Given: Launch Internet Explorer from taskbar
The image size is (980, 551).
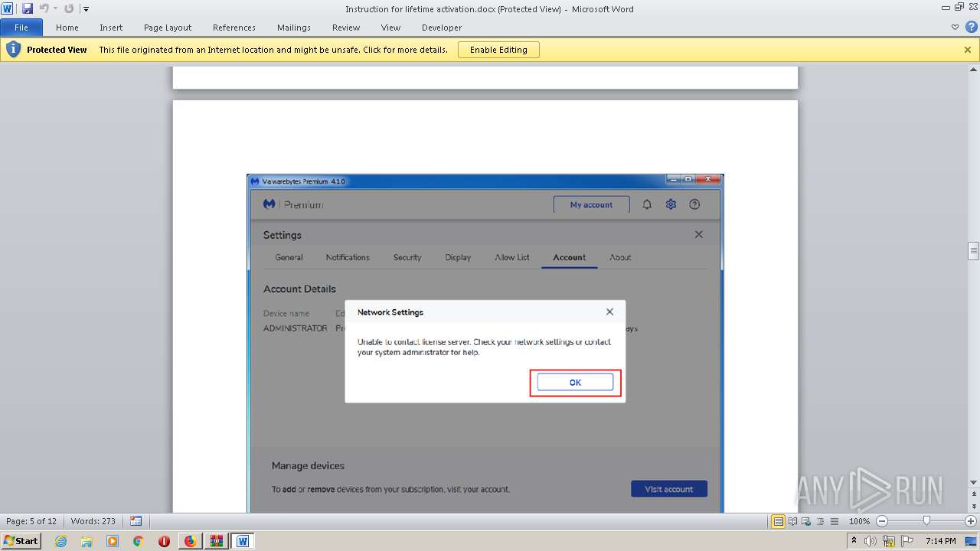Looking at the screenshot, I should tap(60, 541).
